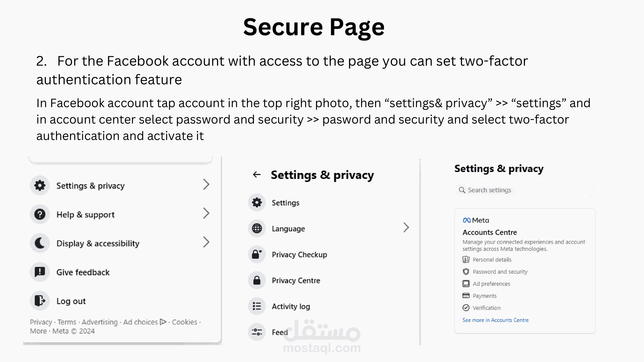Click the Log out door icon
The image size is (644, 362).
tap(40, 301)
